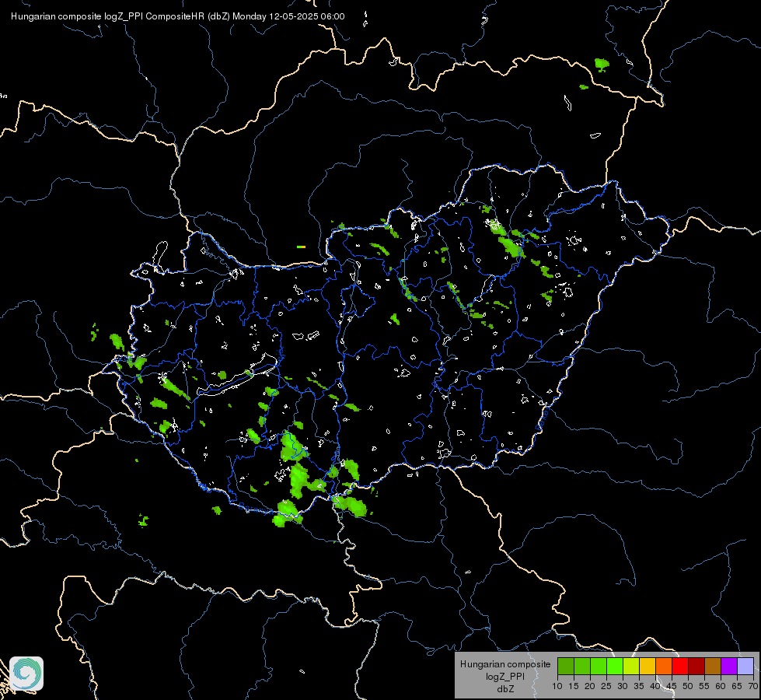The image size is (761, 700).
Task: Click the legend scale value "70"
Action: pyautogui.click(x=753, y=687)
